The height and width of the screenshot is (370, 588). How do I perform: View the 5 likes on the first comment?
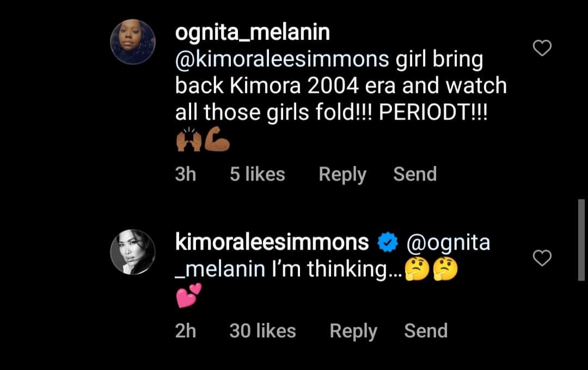(257, 174)
